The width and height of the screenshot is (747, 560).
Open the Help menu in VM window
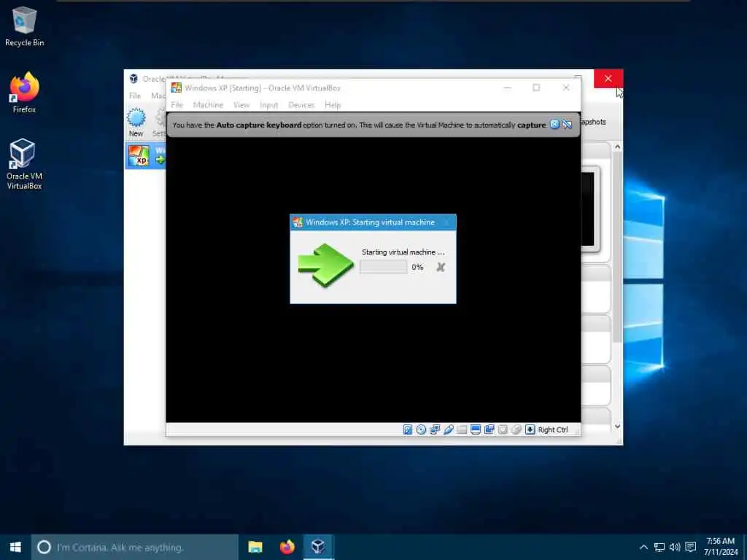333,105
